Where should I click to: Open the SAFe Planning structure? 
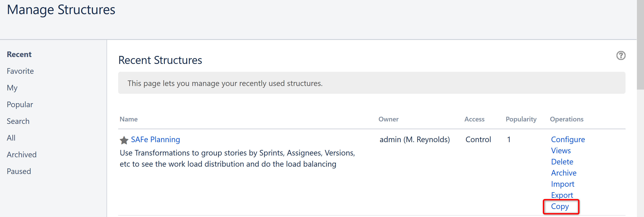(155, 140)
